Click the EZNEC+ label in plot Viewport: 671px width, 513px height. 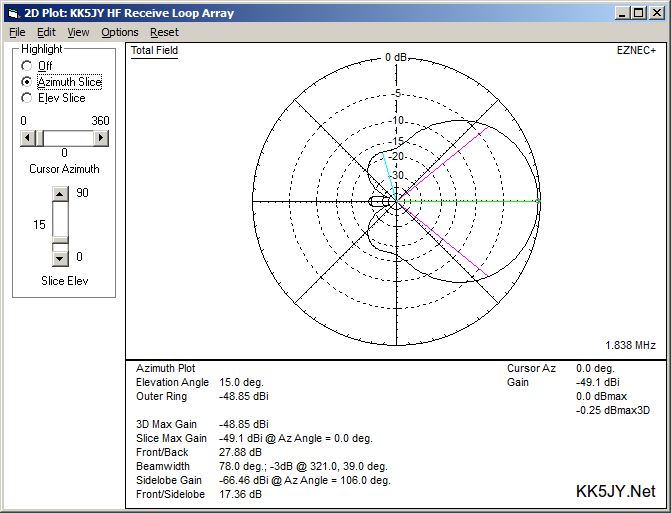(x=636, y=50)
